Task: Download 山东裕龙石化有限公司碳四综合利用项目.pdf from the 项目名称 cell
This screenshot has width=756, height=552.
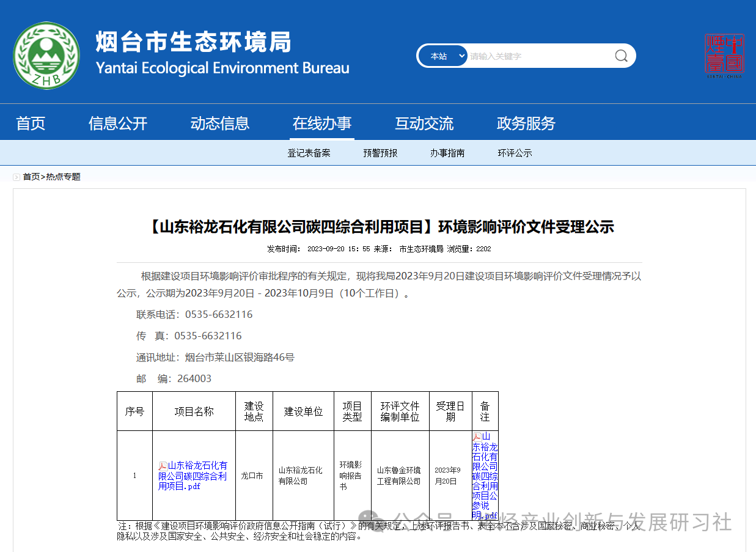Action: point(193,476)
